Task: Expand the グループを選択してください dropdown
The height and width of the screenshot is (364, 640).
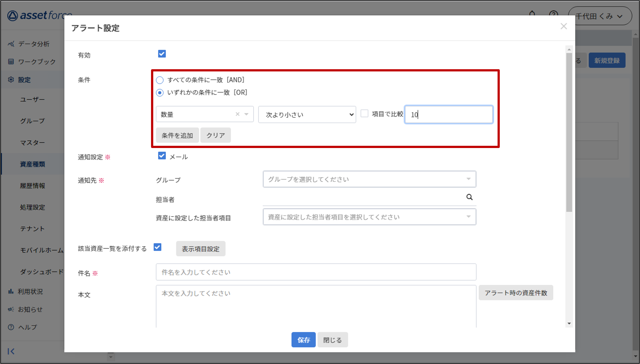Action: click(369, 179)
